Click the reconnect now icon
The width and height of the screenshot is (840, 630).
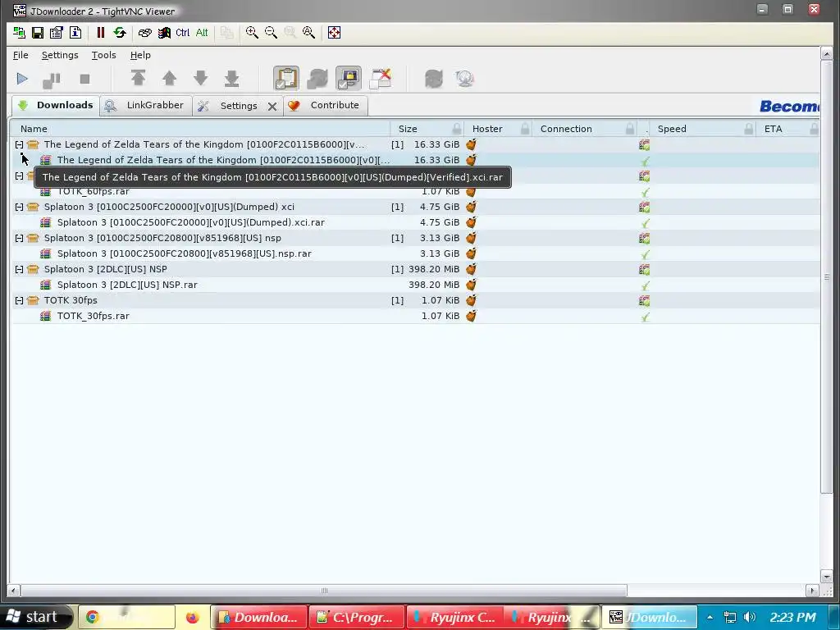pyautogui.click(x=433, y=78)
